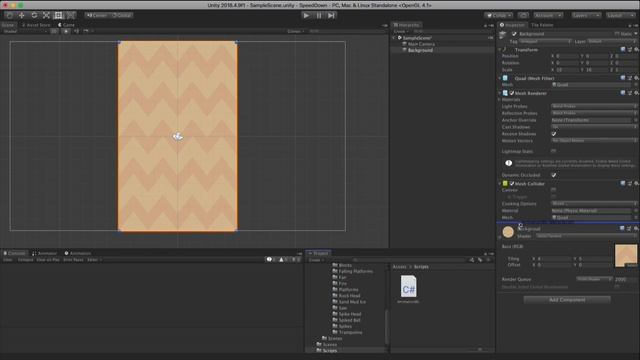640x360 pixels.
Task: Select Background object in Hierarchy
Action: click(420, 50)
